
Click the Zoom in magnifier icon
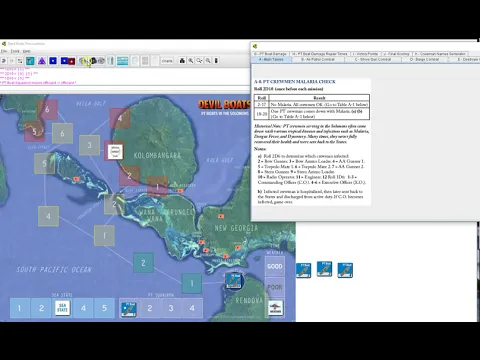tap(191, 61)
